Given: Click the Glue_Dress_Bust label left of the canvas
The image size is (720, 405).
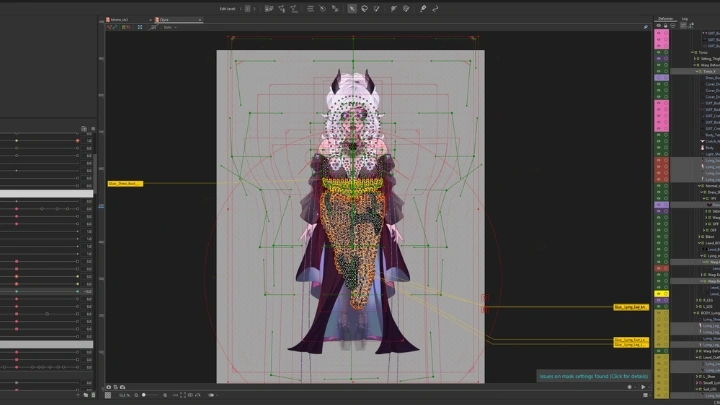Looking at the screenshot, I should [125, 184].
